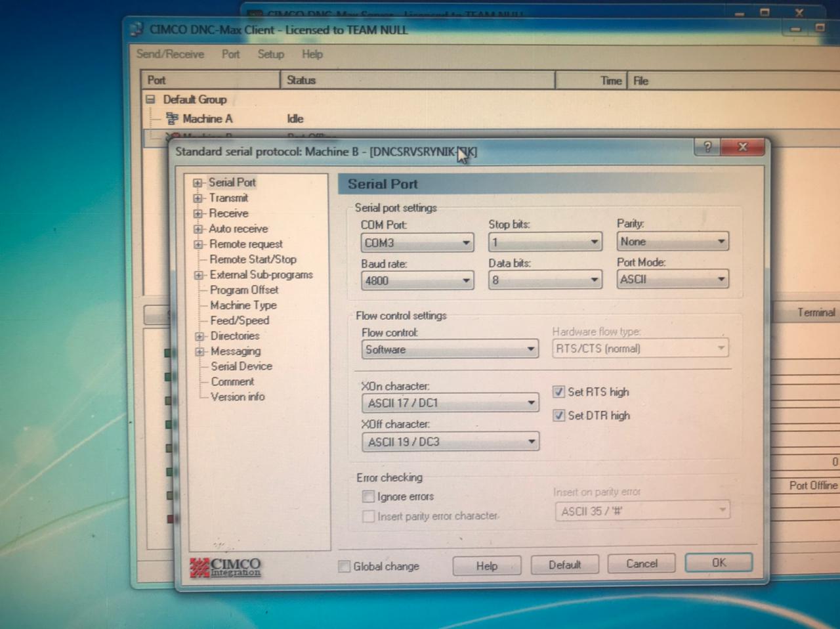Confirm settings with the OK button

(719, 563)
